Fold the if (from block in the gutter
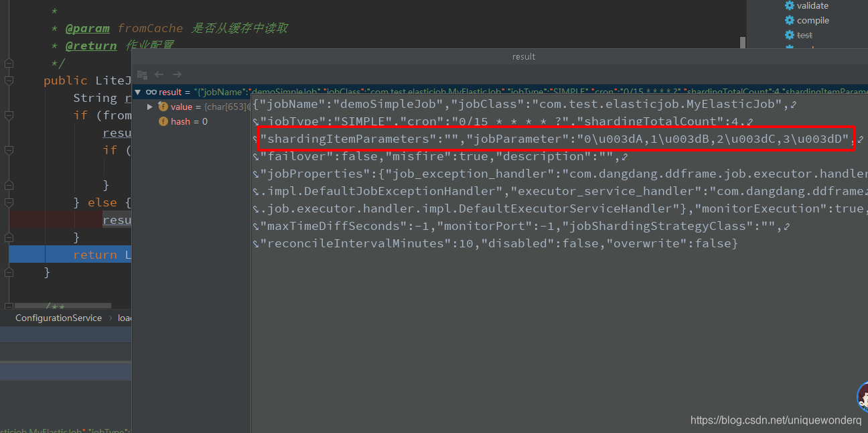The image size is (868, 433). (9, 115)
